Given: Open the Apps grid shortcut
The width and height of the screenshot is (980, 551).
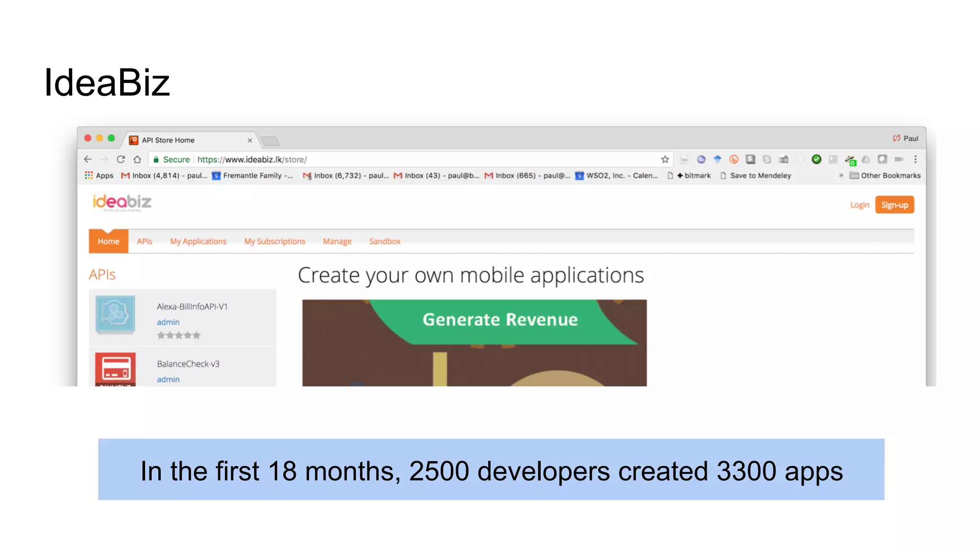Looking at the screenshot, I should (x=99, y=176).
